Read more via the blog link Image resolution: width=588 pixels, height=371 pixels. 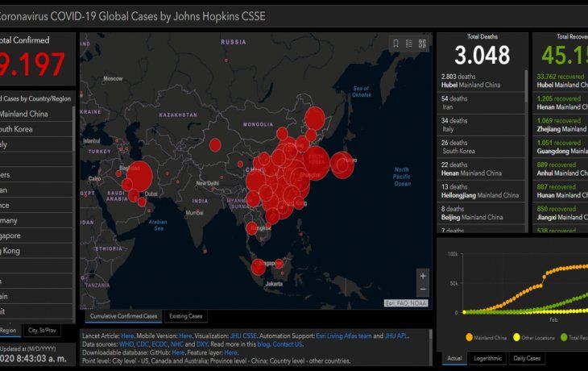pyautogui.click(x=263, y=344)
